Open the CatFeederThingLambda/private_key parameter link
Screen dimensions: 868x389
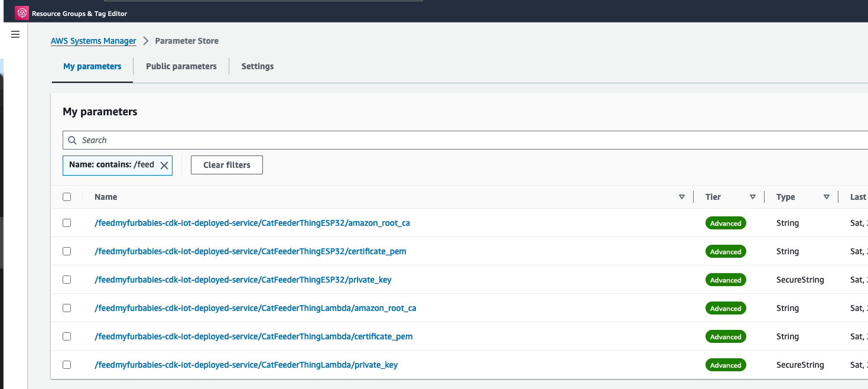(246, 365)
